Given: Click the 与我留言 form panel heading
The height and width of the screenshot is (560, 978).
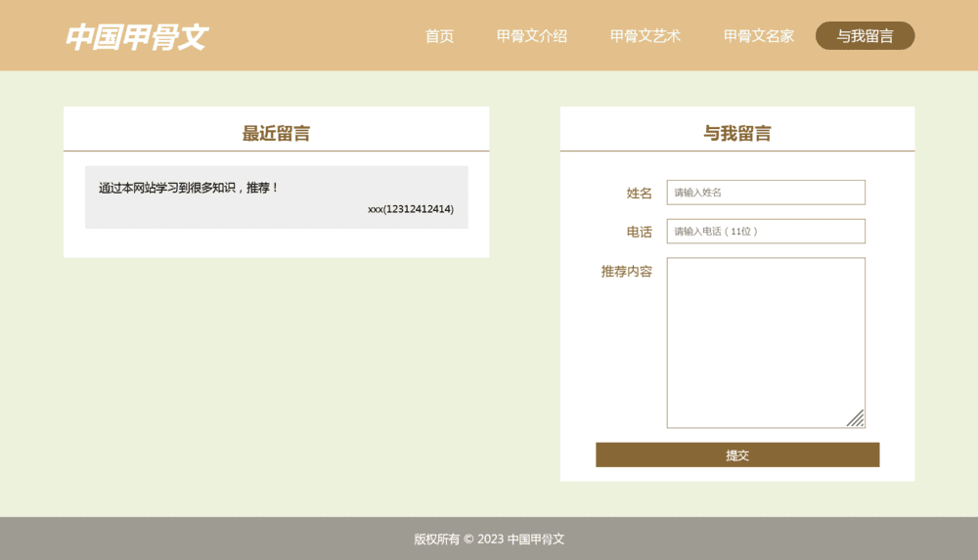Looking at the screenshot, I should click(x=736, y=134).
